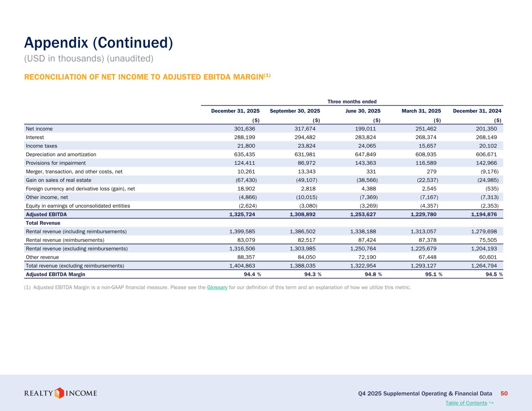Select the Adjusted EBITDA row label

click(46, 215)
